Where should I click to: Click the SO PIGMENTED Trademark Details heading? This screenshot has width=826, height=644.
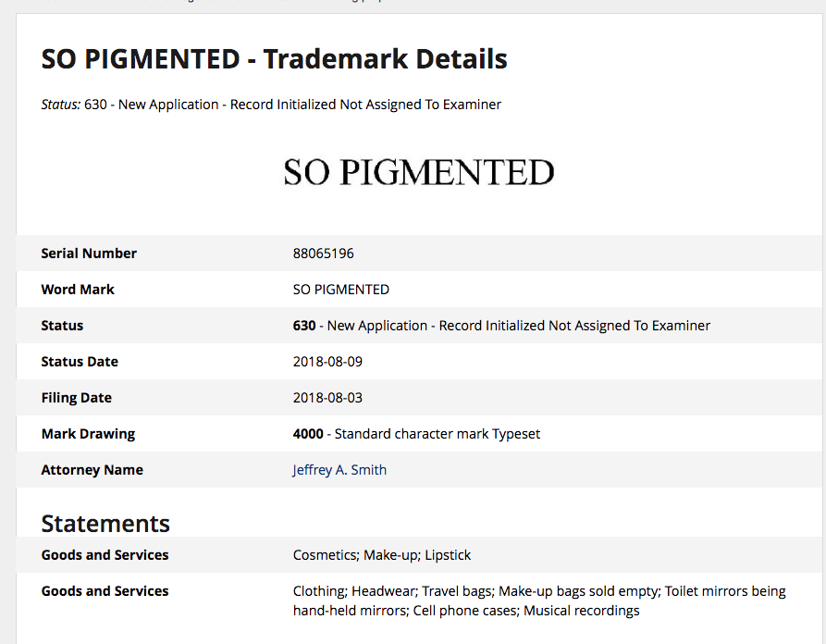[x=274, y=58]
